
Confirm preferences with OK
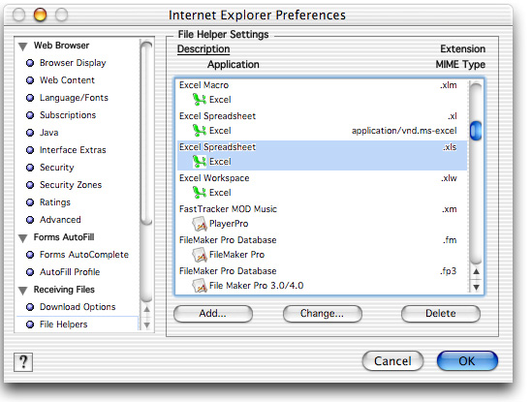(467, 361)
